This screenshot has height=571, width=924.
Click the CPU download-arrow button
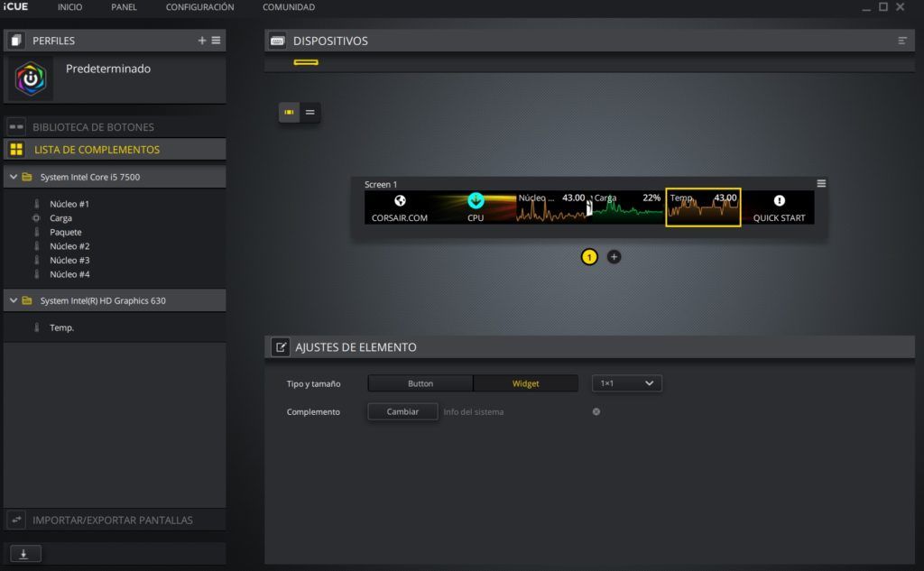[x=476, y=207]
